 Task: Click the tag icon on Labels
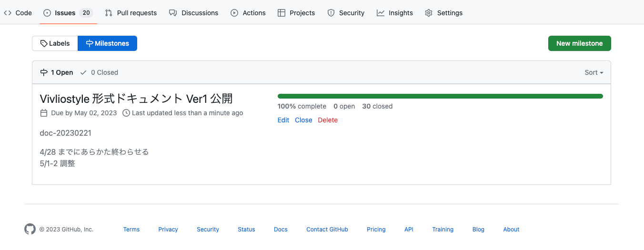[44, 43]
